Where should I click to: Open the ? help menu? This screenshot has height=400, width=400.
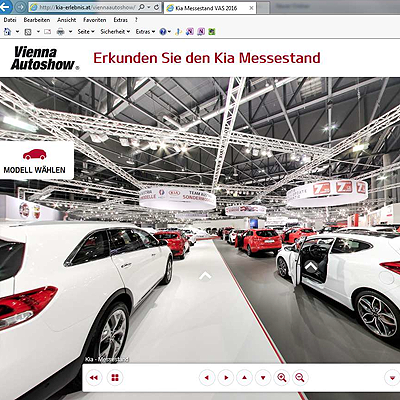coord(136,20)
